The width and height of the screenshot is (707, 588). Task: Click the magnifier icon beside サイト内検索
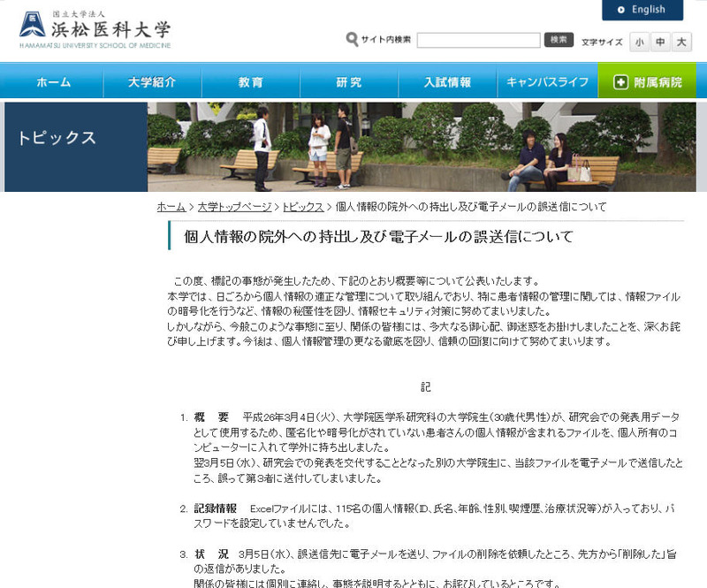pos(352,40)
